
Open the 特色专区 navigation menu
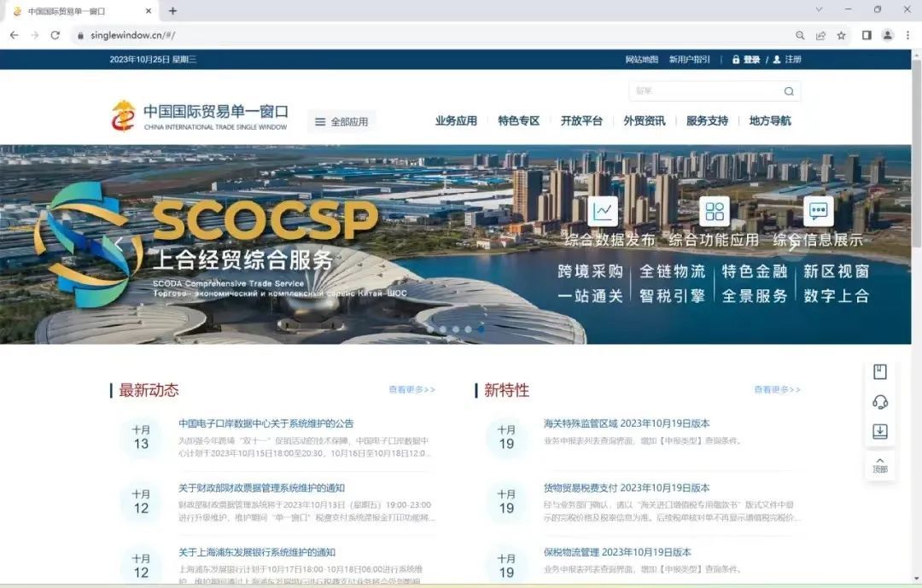click(519, 121)
